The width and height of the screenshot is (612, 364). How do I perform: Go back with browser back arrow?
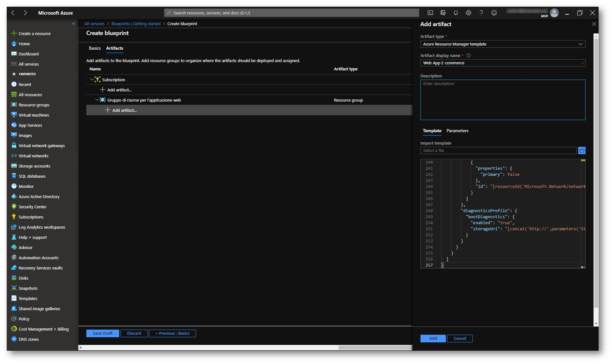coord(13,13)
